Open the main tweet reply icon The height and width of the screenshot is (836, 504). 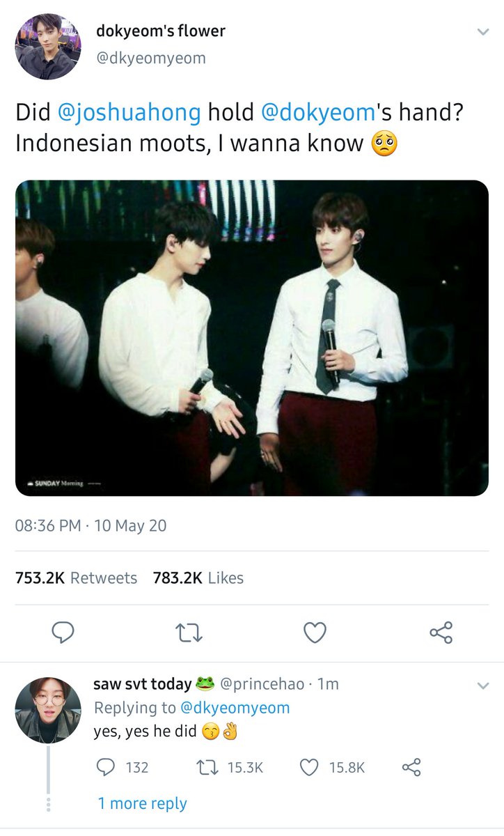(x=63, y=633)
